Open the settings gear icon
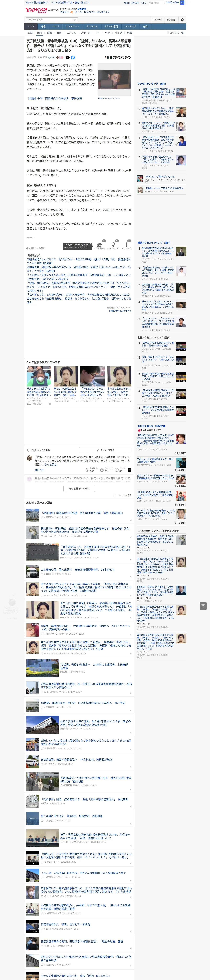210x980 pixels. (x=182, y=20)
